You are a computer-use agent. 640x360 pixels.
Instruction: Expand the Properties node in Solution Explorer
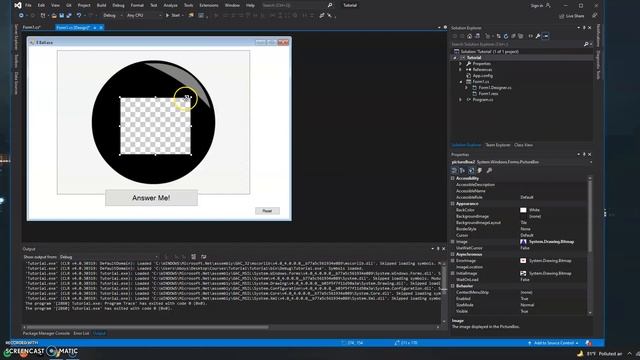pos(461,64)
